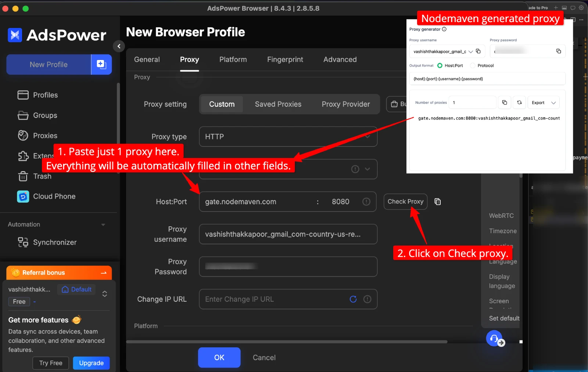Switch to the Fingerprint tab
This screenshot has width=588, height=372.
285,60
